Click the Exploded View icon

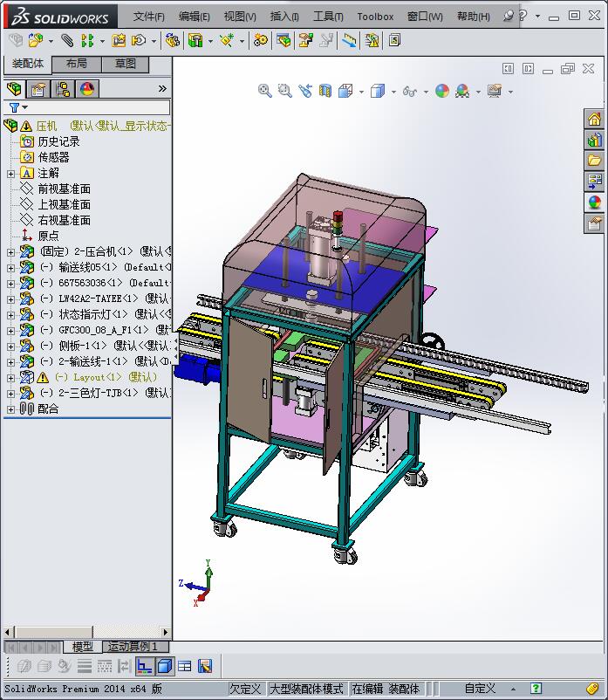(305, 41)
